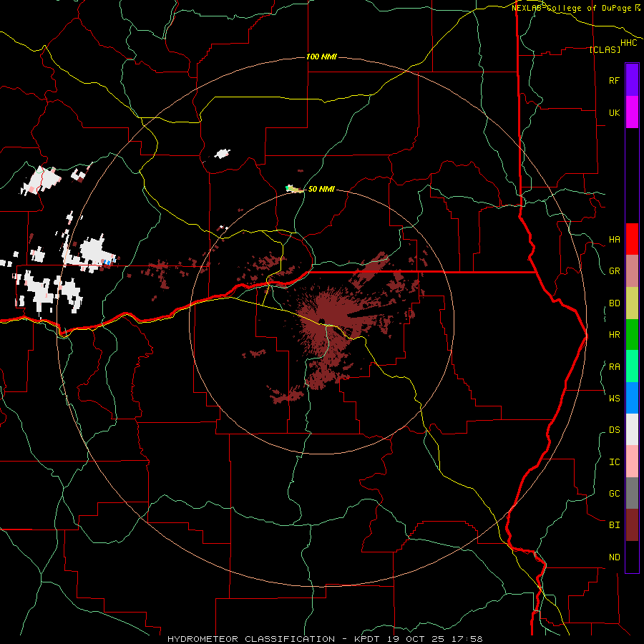Click the 'DS' legend label
Viewport: 644px width, 644px height.
click(x=614, y=429)
